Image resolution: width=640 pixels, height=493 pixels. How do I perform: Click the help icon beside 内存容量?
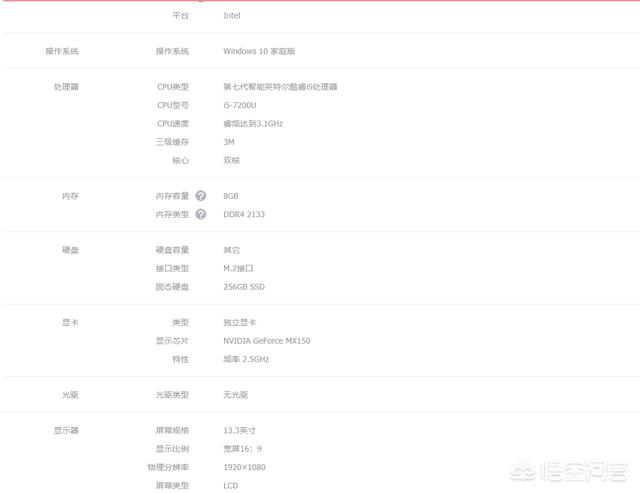point(201,196)
